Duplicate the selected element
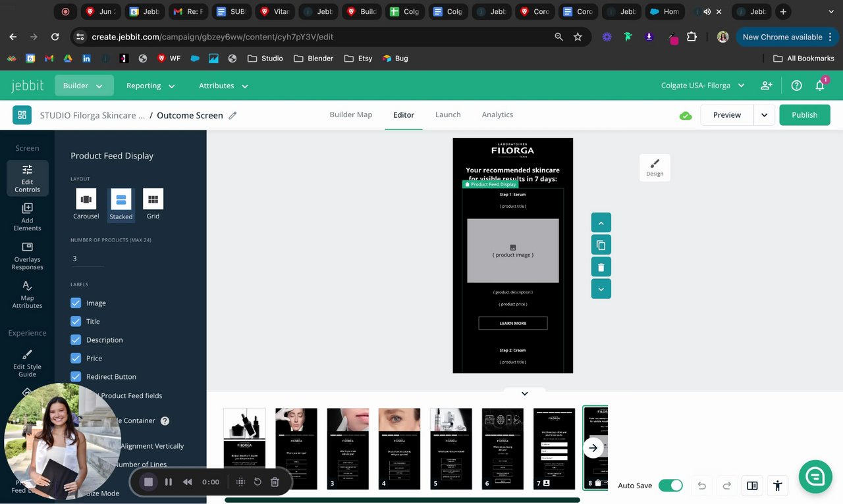 (601, 245)
